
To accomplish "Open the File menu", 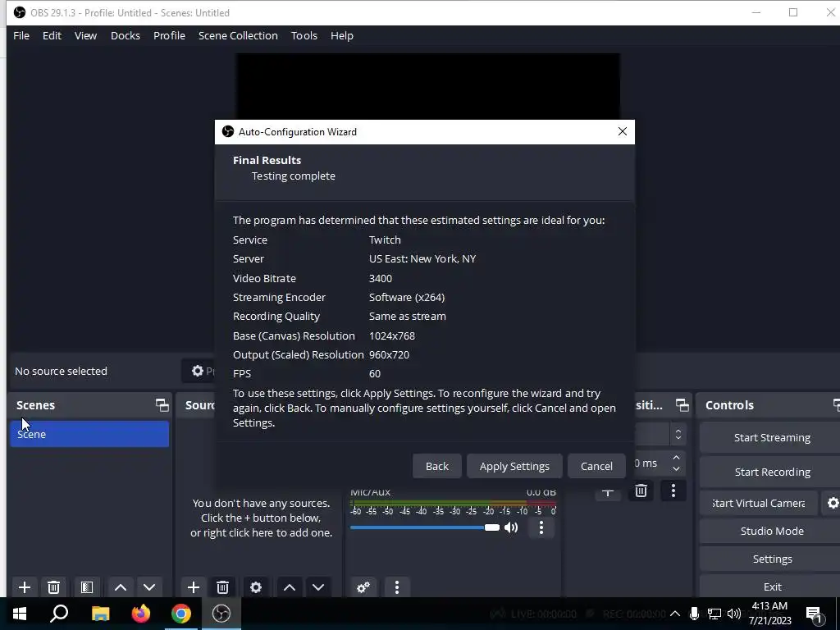I will click(21, 35).
